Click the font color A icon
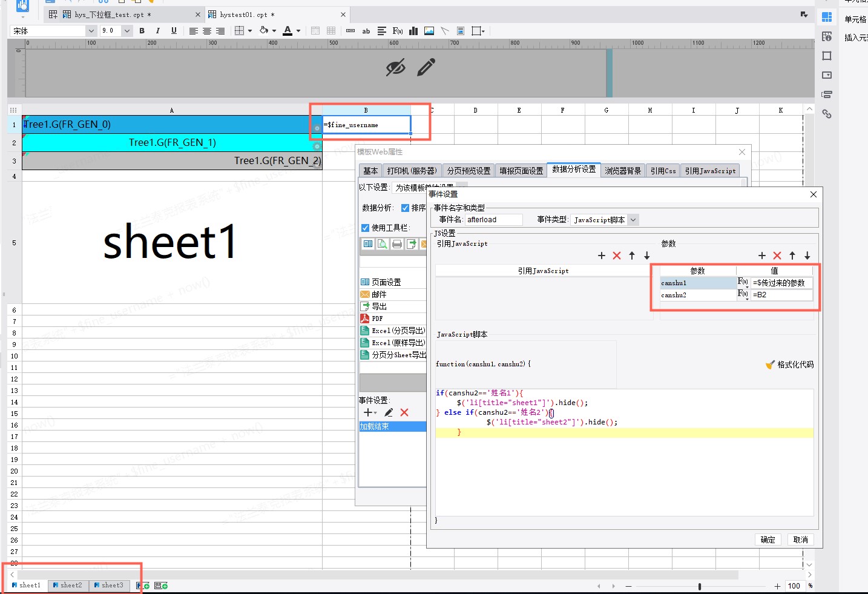 (x=288, y=31)
